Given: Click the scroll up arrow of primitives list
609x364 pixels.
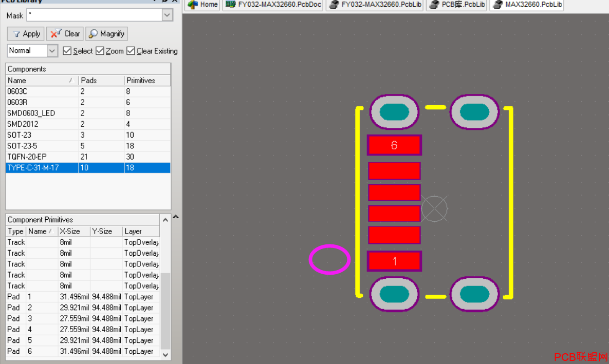Looking at the screenshot, I should coord(165,220).
